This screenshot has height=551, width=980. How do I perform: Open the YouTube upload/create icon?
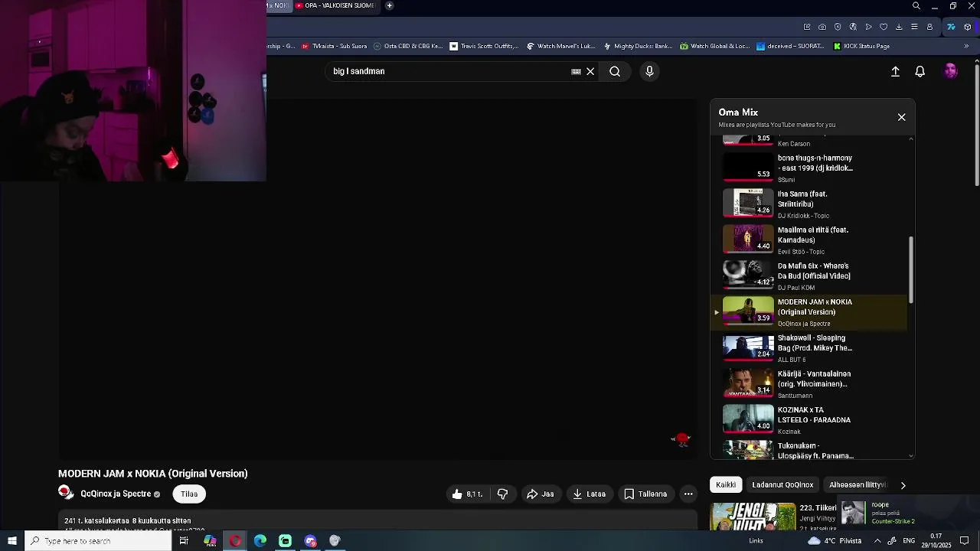pyautogui.click(x=895, y=71)
